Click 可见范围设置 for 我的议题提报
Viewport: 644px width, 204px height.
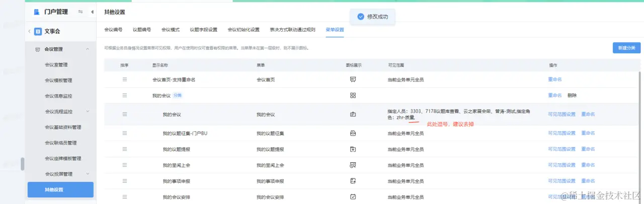(561, 150)
